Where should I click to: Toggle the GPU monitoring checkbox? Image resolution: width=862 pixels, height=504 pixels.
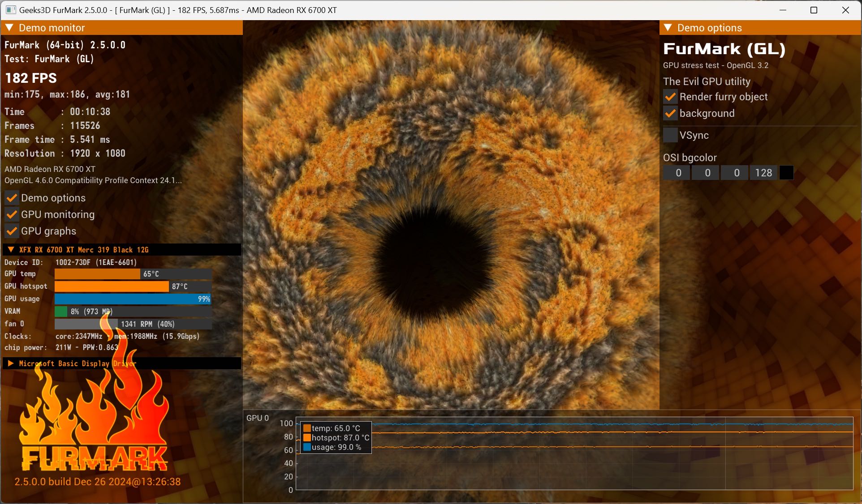pyautogui.click(x=12, y=214)
